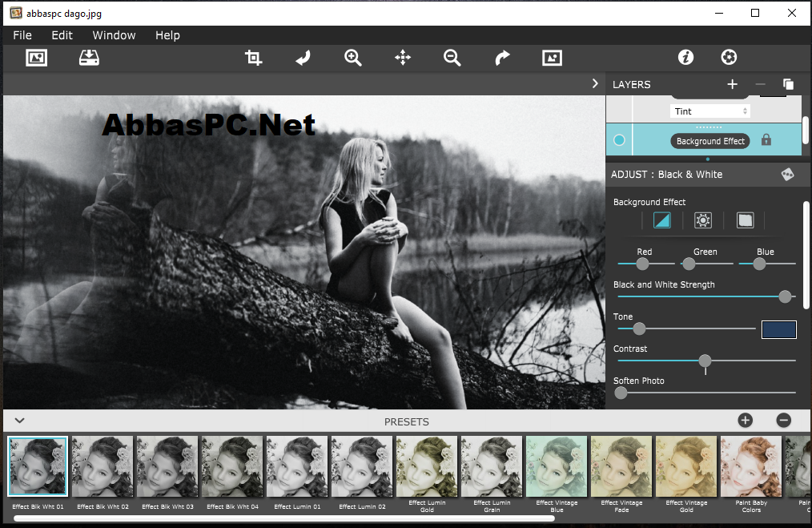Open the settings gear icon in the toolbar
The width and height of the screenshot is (812, 528).
(x=730, y=57)
